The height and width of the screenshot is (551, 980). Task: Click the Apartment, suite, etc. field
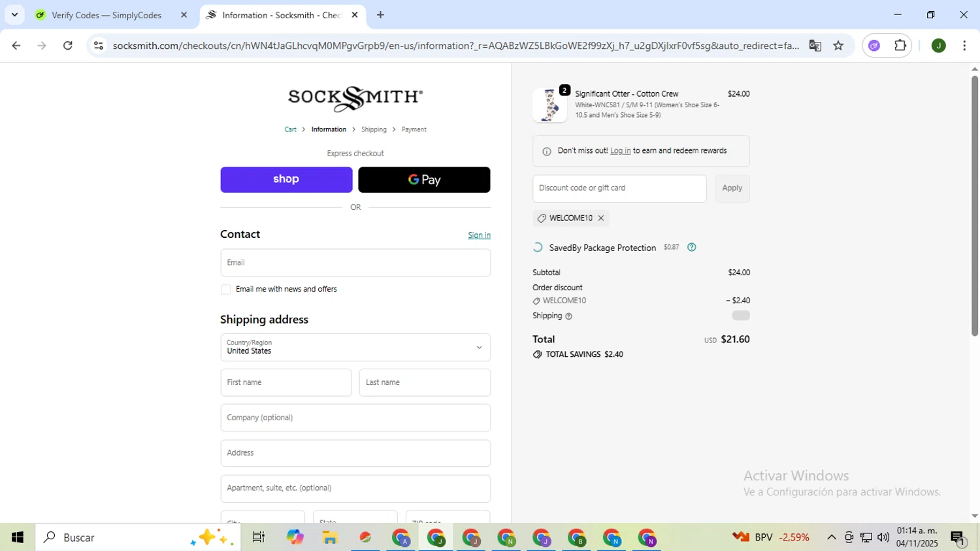pos(355,488)
